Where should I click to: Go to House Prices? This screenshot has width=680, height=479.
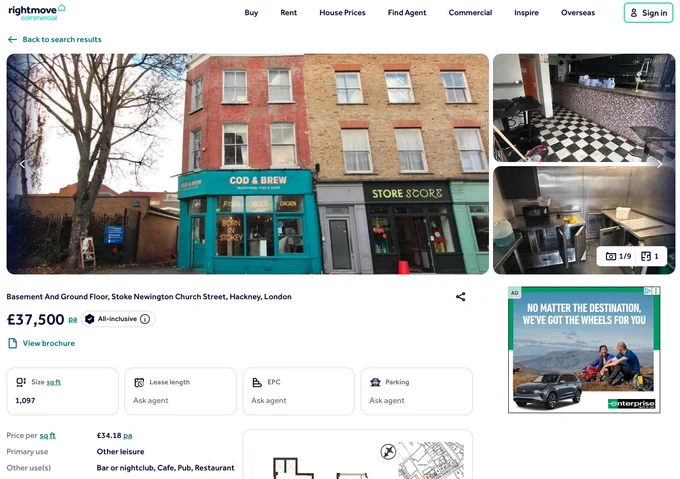pyautogui.click(x=342, y=13)
